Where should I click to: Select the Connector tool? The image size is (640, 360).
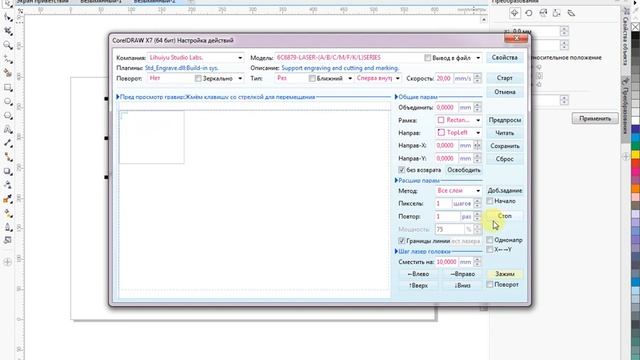point(7,157)
